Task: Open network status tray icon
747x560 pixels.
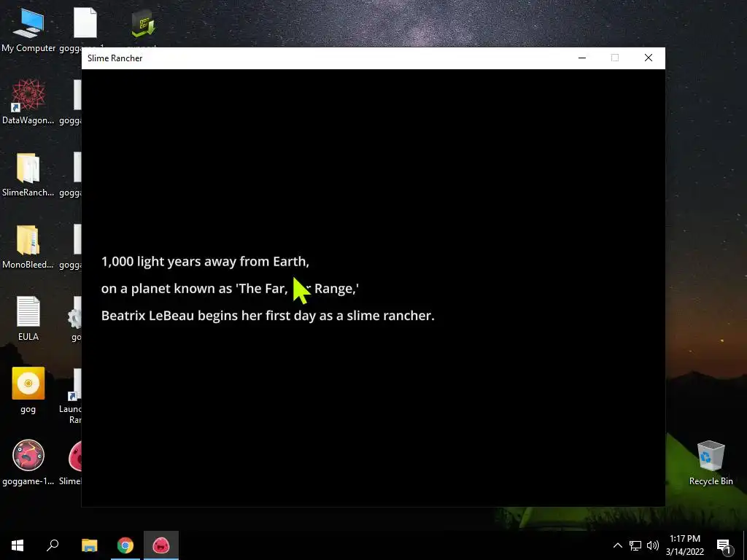Action: pyautogui.click(x=635, y=545)
